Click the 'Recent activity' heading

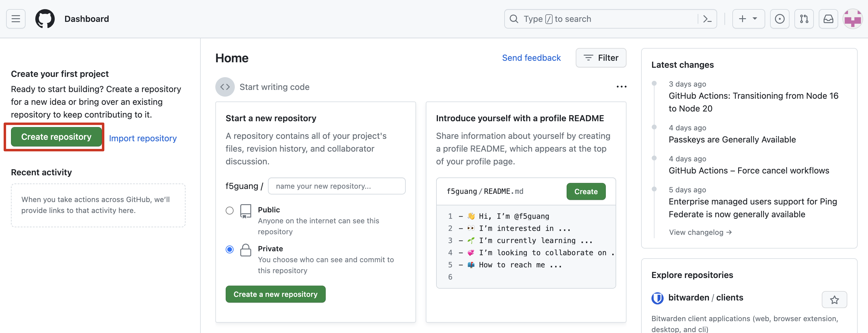click(41, 172)
